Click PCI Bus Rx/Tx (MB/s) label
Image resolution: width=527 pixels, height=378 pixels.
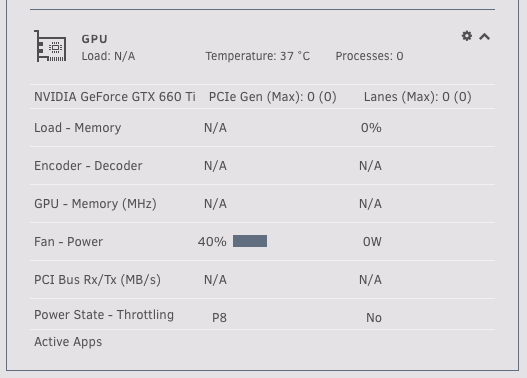tap(97, 280)
